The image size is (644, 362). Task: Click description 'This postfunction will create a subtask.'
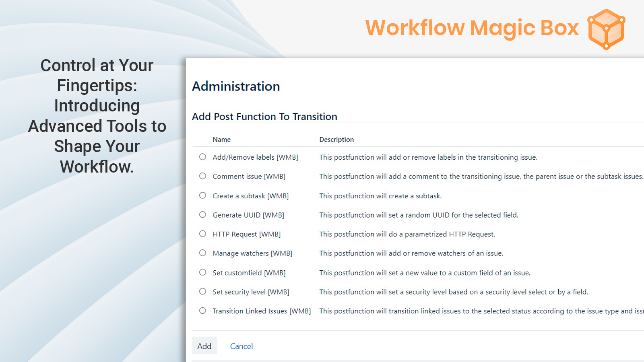380,196
